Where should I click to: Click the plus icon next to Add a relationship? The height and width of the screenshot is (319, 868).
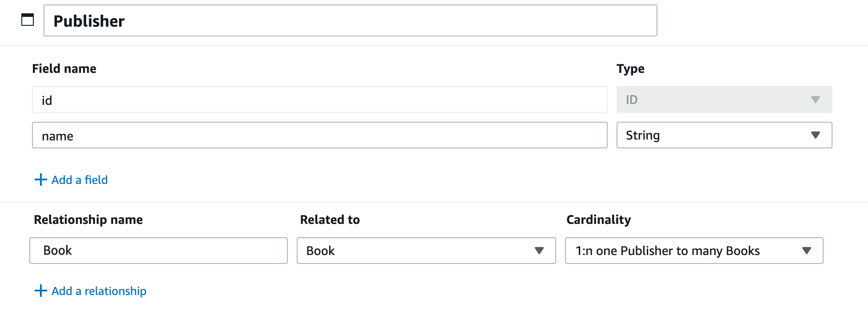click(40, 291)
